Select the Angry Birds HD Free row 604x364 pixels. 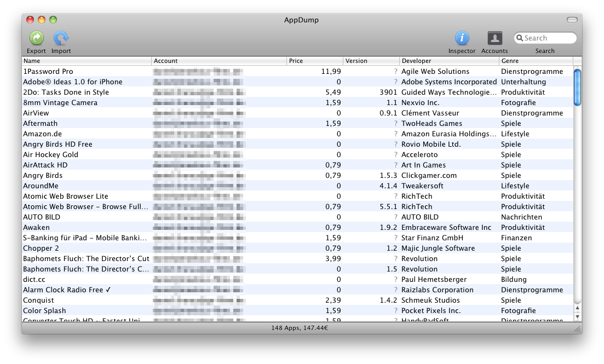297,144
